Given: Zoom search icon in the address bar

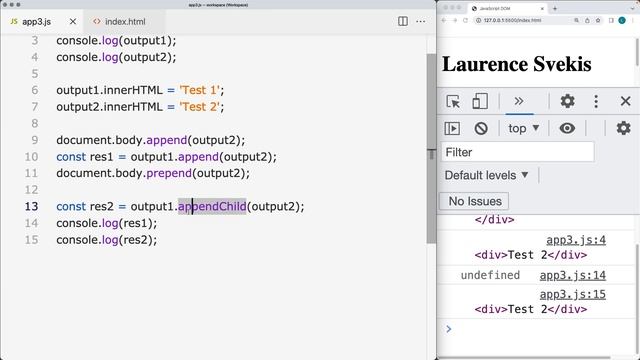Looking at the screenshot, I should [576, 20].
